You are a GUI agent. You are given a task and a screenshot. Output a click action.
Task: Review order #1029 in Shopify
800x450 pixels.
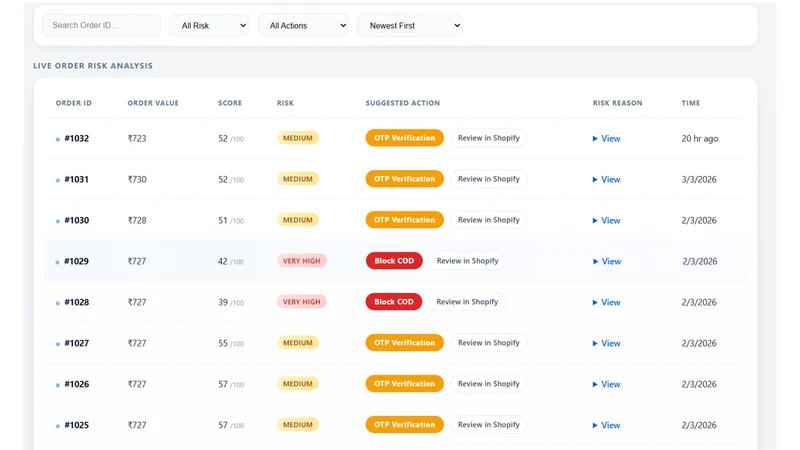(x=467, y=261)
